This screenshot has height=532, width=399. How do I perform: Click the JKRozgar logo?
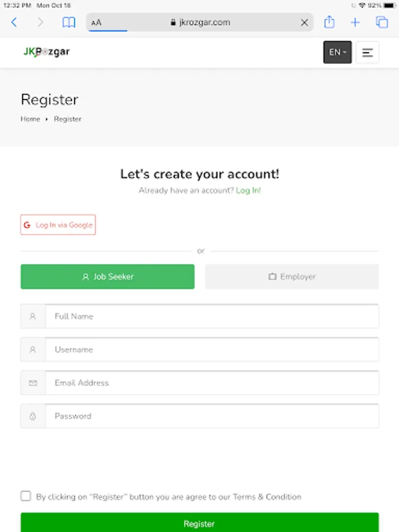47,52
